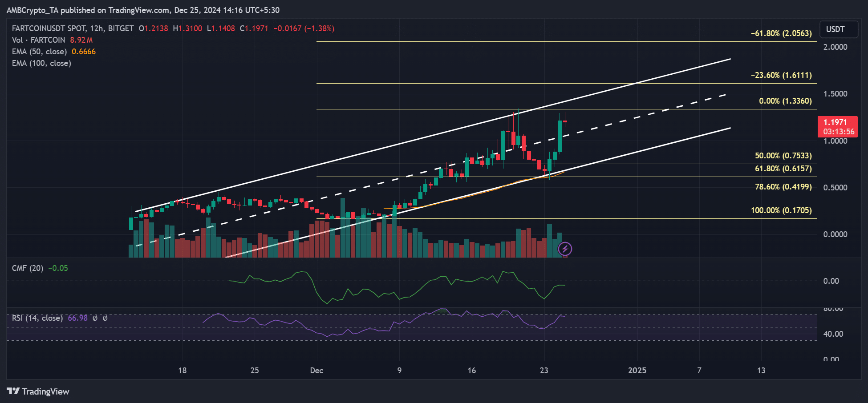Select the -23.60% (1.6111) Fibonacci label
Image resolution: width=868 pixels, height=403 pixels.
point(781,75)
